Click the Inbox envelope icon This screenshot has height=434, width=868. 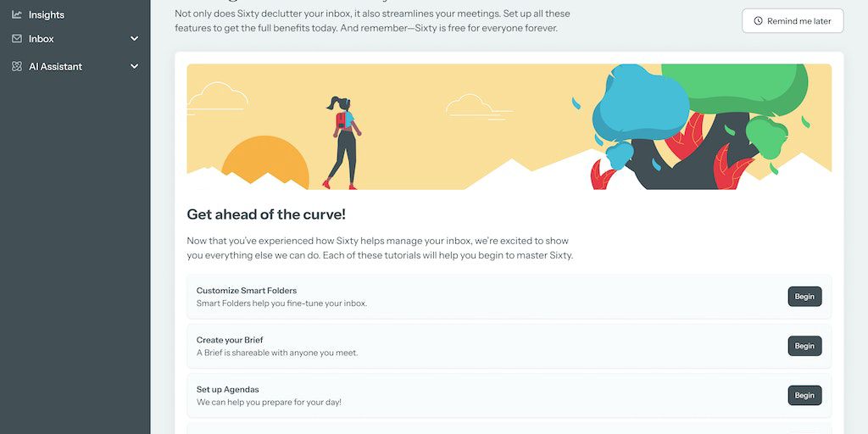17,39
